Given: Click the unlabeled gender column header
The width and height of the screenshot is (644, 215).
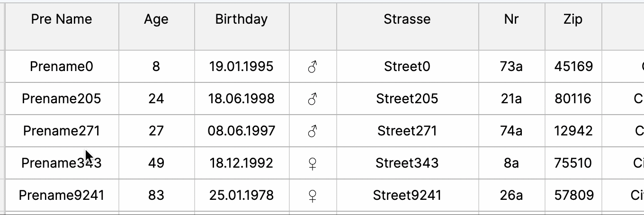Looking at the screenshot, I should (313, 26).
